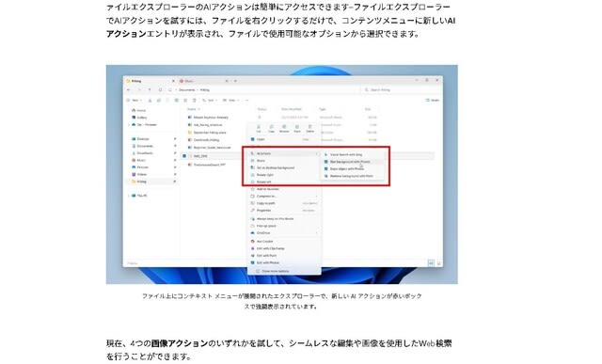This screenshot has height=364, width=602.
Task: Select Downloads in Explorer sidebar
Action: click(142, 153)
